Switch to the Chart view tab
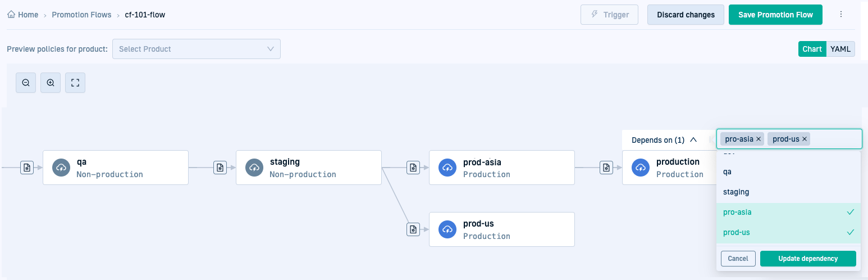This screenshot has height=280, width=868. 812,49
